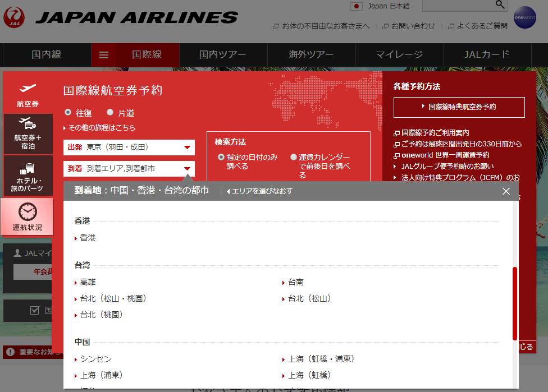The width and height of the screenshot is (548, 392).
Task: Open ホテル・旅のパーツ sidebar icon
Action: point(28,176)
